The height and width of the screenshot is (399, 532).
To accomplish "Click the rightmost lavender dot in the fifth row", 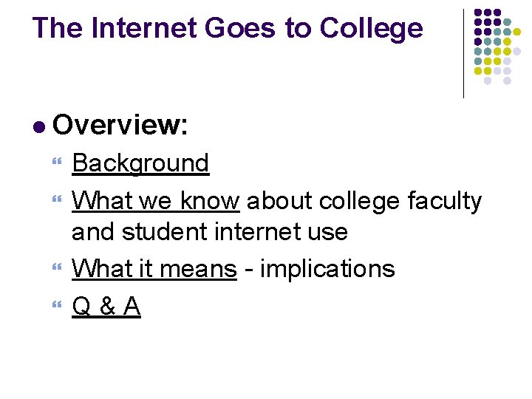I will click(516, 51).
